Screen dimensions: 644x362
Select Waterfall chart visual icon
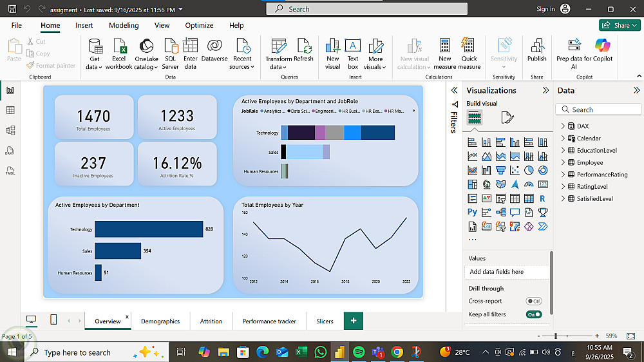[x=486, y=170]
